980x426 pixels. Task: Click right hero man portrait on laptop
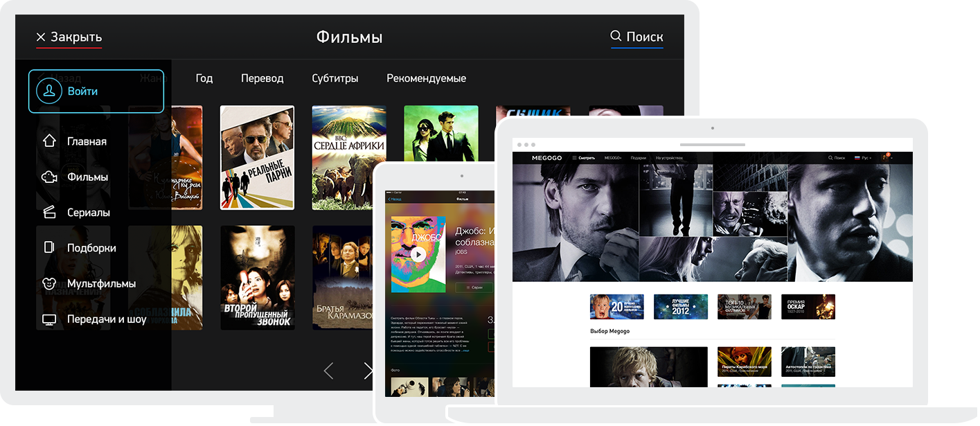[x=850, y=223]
